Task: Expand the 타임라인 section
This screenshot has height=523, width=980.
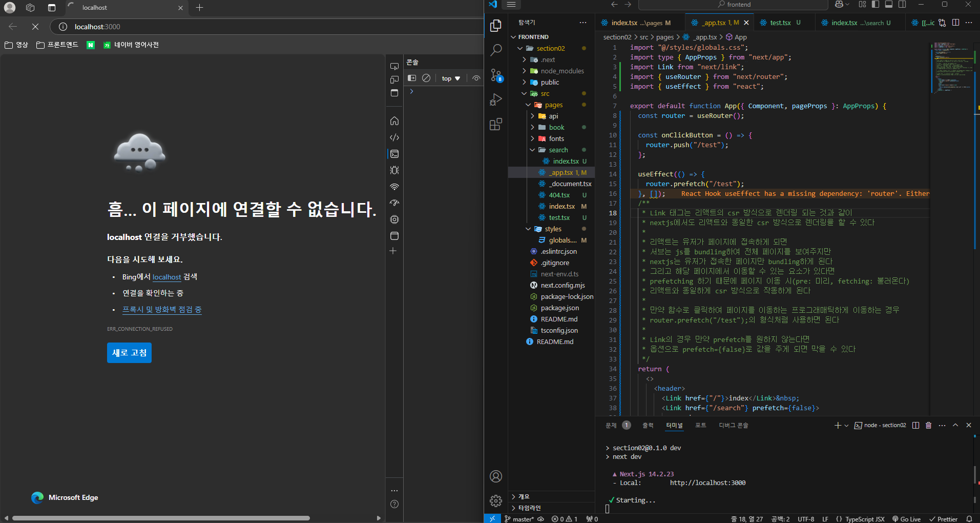Action: point(551,508)
